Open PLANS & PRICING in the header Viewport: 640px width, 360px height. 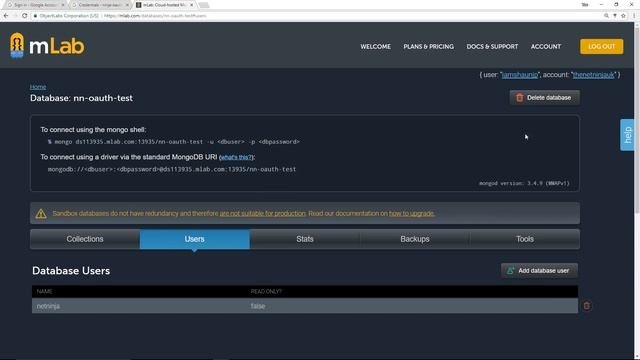pos(429,47)
